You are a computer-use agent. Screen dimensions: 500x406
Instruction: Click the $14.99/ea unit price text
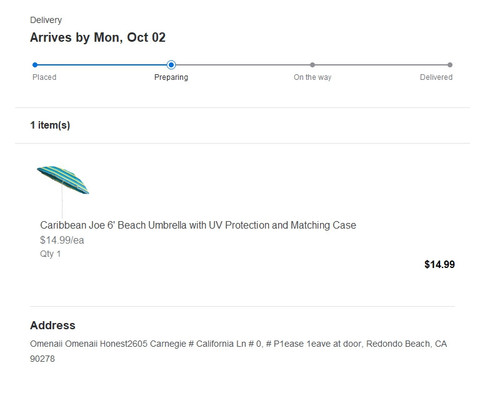click(x=62, y=240)
